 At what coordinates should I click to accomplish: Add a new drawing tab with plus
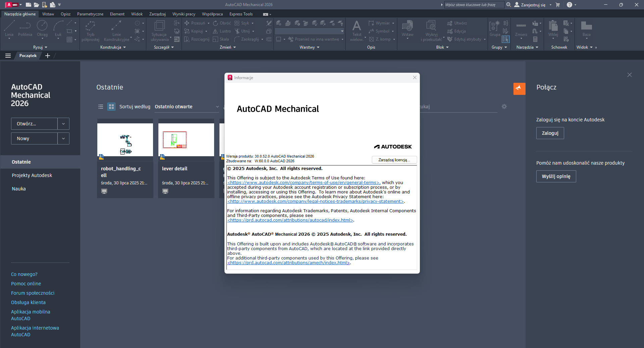point(48,56)
